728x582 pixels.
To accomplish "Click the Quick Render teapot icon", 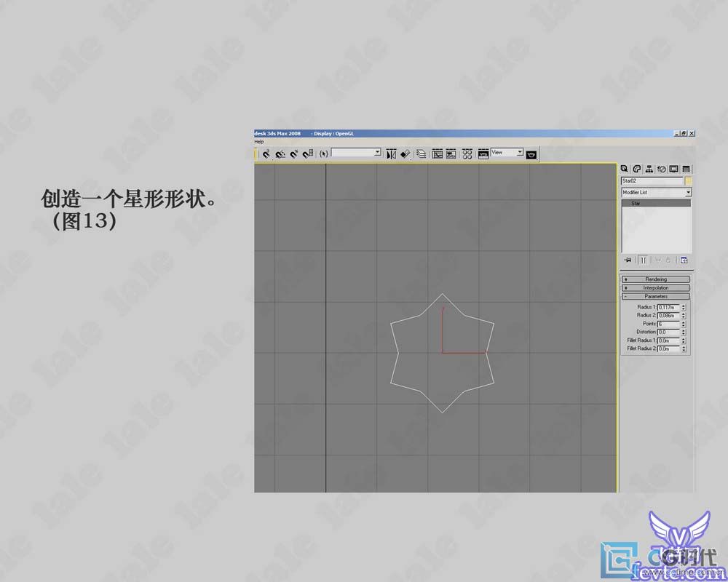I will click(531, 154).
